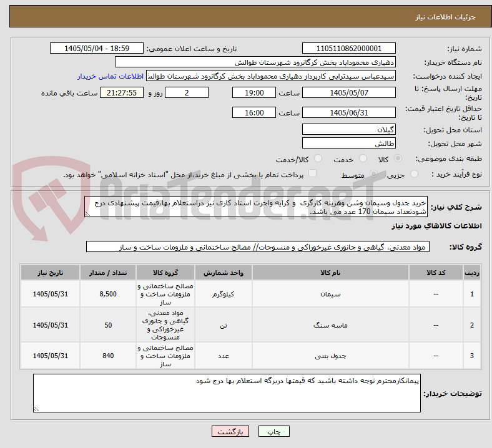Click the remaining days field showing 2
Screen dimensions: 492x448
click(187, 92)
